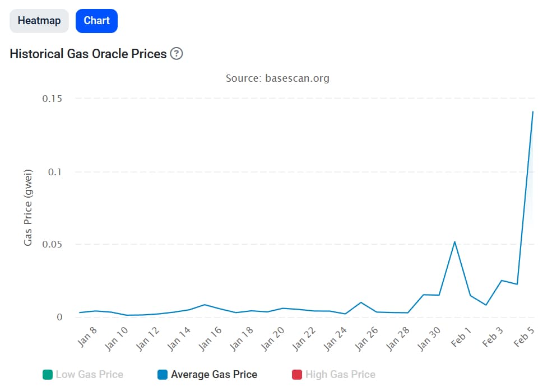Viewport: 552px width, 392px height.
Task: Click the Feb 5 peak on the line
Action: [x=532, y=112]
